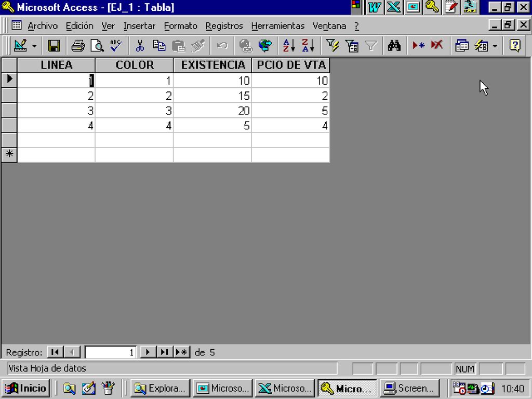The width and height of the screenshot is (532, 399).
Task: Print the table using the printer icon
Action: [x=78, y=46]
